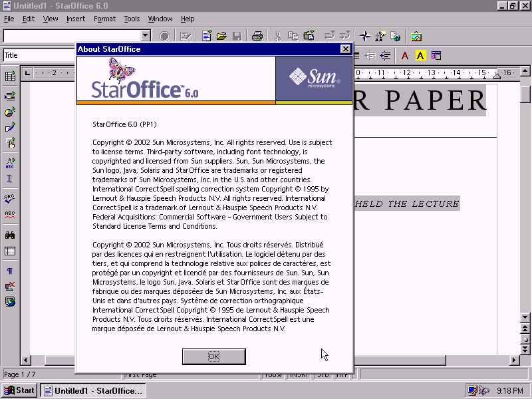Click the Print File icon
532x399 pixels.
[x=257, y=36]
